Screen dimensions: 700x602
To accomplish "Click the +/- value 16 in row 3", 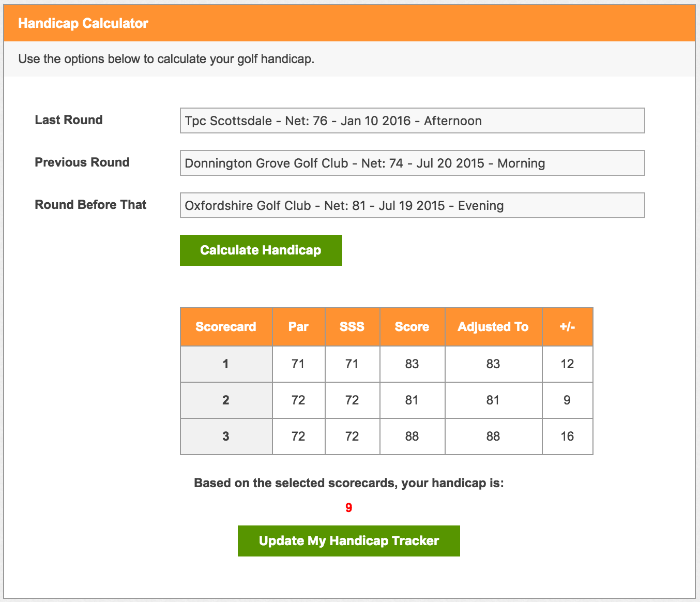I will [x=567, y=437].
